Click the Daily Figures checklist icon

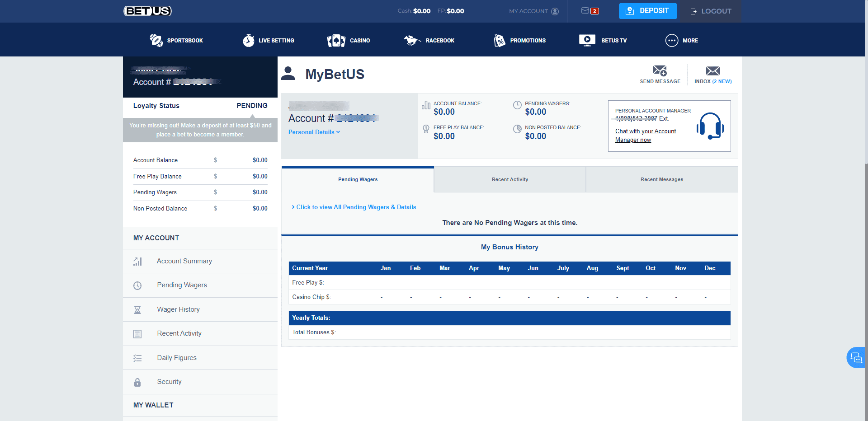pos(137,358)
